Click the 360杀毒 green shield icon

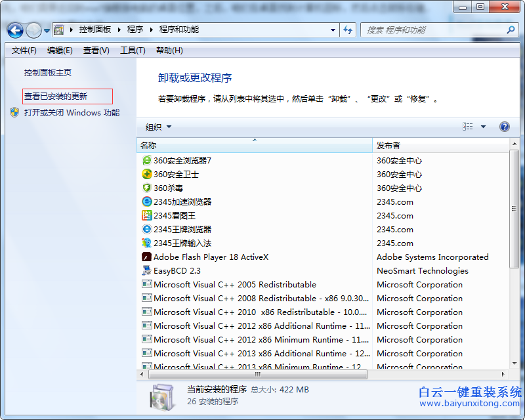click(146, 188)
